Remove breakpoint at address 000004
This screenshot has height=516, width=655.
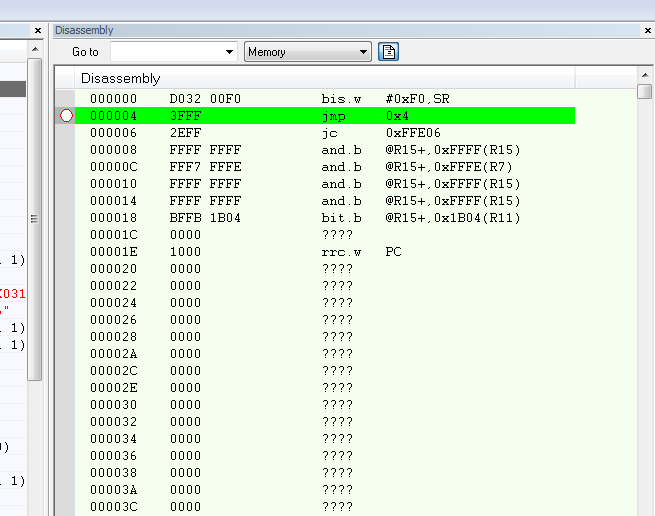66,116
